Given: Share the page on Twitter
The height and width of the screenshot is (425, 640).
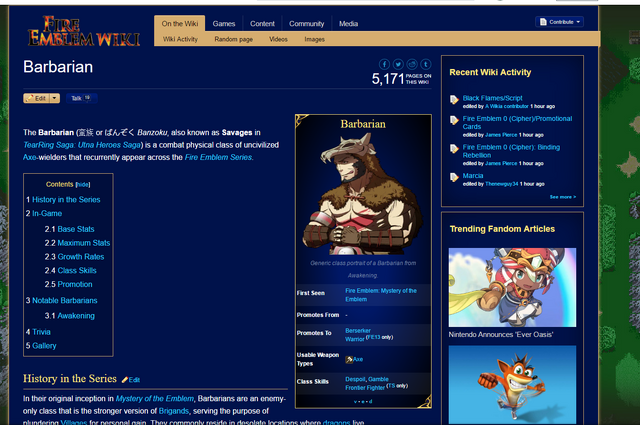Looking at the screenshot, I should click(398, 64).
